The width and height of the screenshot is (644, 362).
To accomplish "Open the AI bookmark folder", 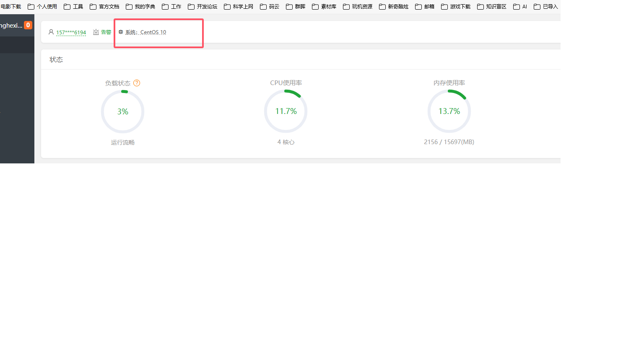I will [x=520, y=7].
